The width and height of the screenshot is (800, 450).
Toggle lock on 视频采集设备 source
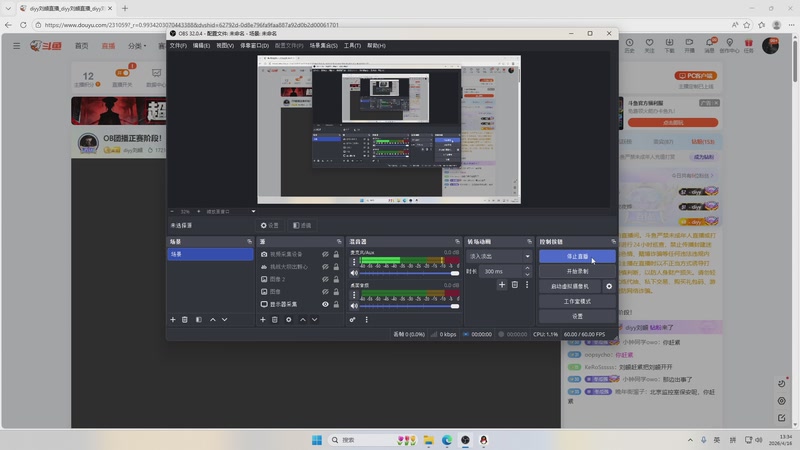point(336,254)
